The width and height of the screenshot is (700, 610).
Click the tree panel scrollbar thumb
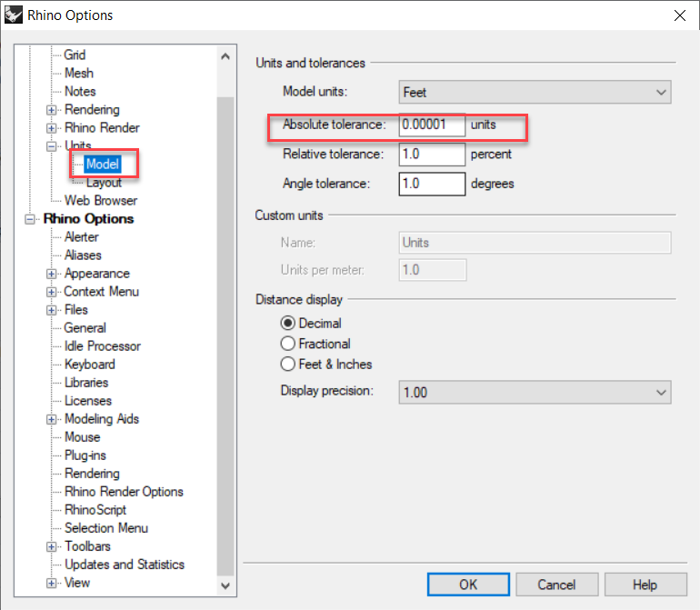click(x=225, y=335)
